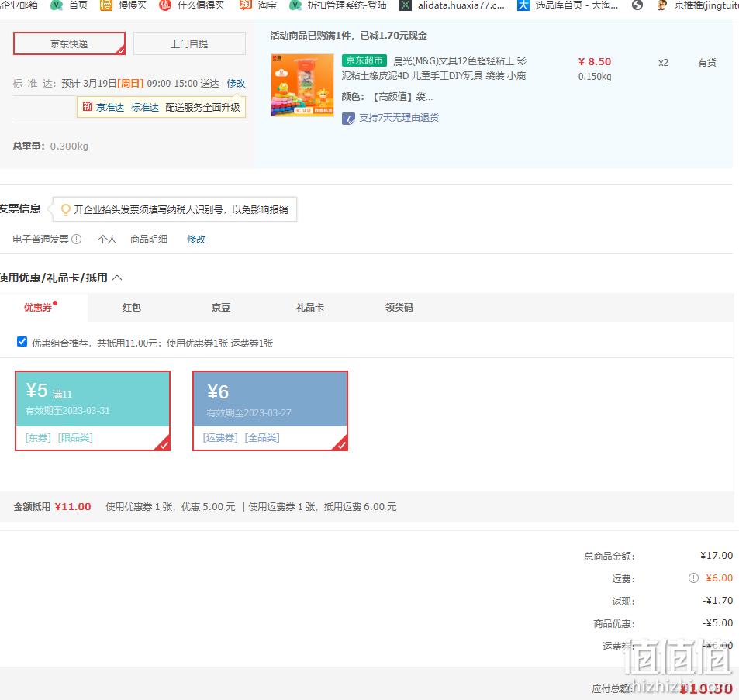The height and width of the screenshot is (700, 739).
Task: Click the 7-day return shield icon
Action: click(x=348, y=119)
